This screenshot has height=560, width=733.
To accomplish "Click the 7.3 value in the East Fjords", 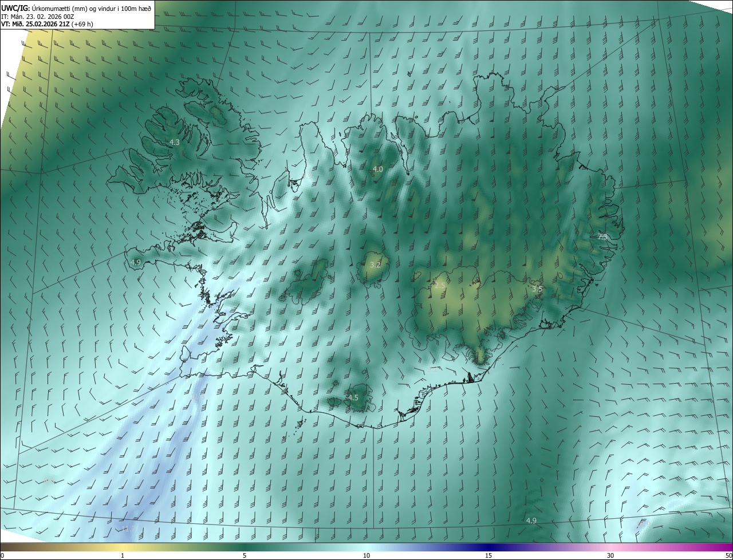I will (x=602, y=236).
